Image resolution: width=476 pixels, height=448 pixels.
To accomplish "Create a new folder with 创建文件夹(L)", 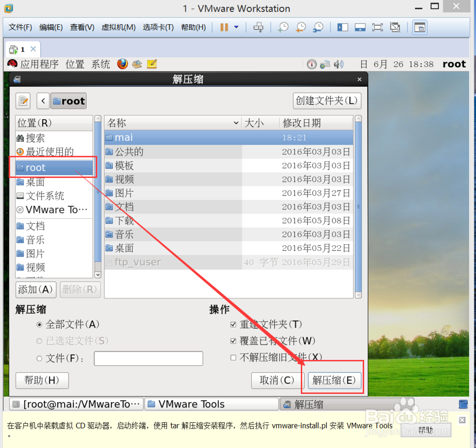I will click(327, 100).
